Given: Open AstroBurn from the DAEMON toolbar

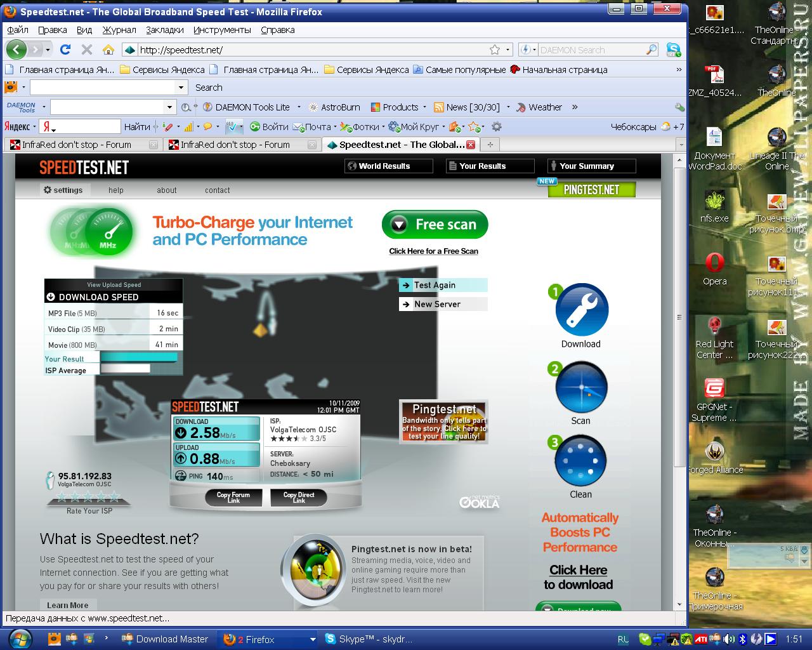Looking at the screenshot, I should (x=334, y=107).
